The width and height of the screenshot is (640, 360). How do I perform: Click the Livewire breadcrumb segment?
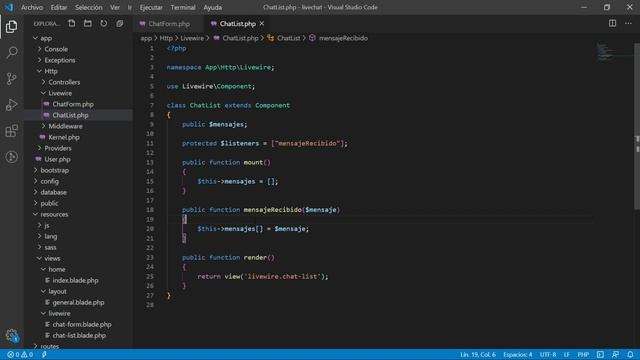(x=192, y=38)
